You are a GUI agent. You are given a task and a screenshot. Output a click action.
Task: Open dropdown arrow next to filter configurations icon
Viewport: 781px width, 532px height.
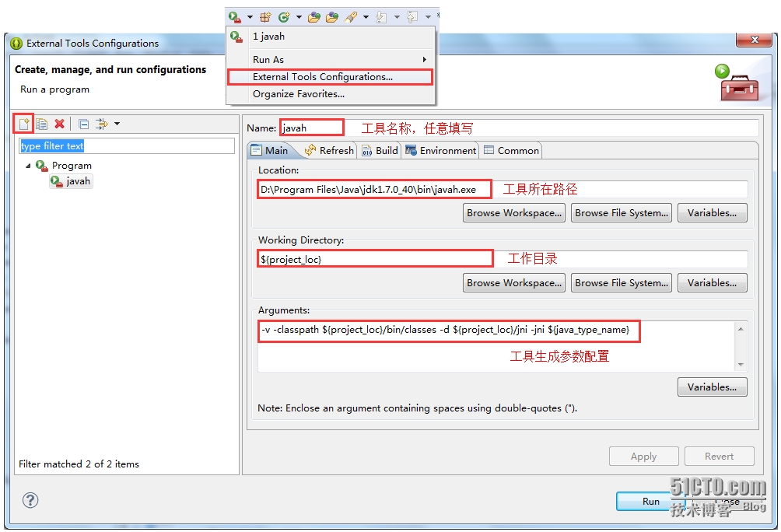pos(117,124)
